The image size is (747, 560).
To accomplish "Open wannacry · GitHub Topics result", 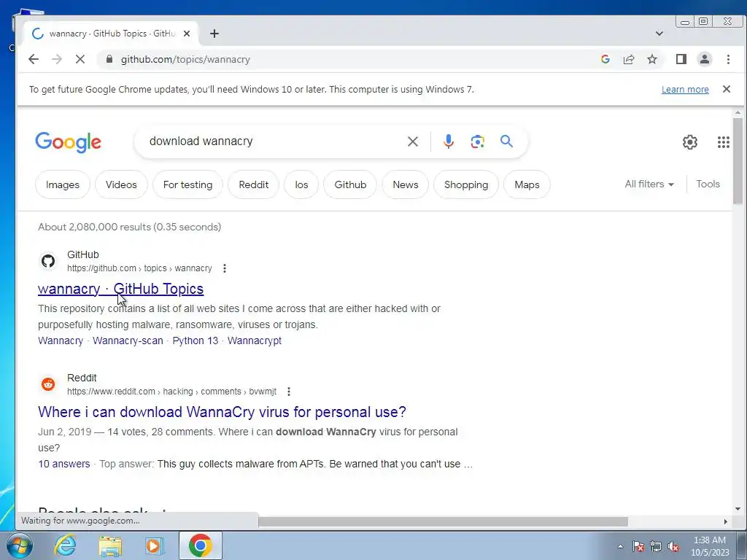I will tap(120, 289).
